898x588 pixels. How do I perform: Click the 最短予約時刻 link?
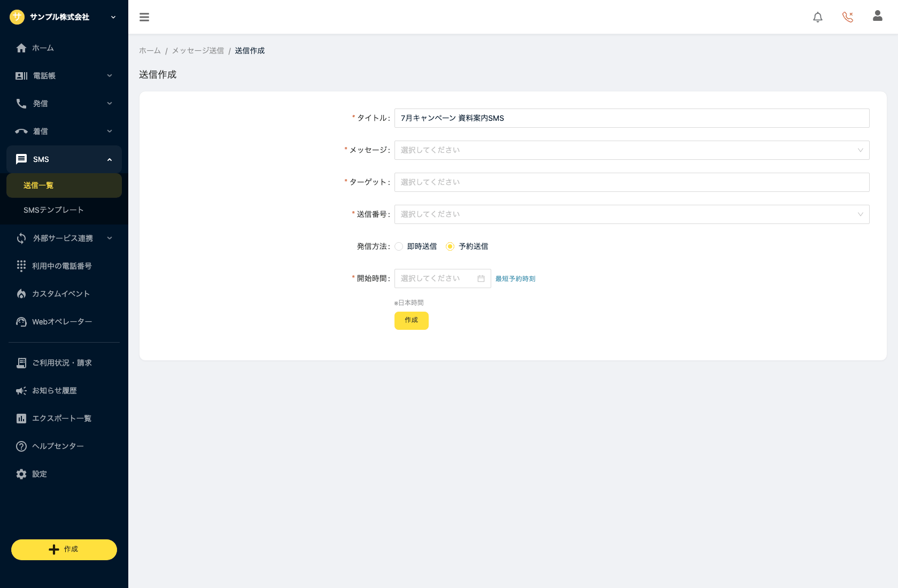point(515,278)
